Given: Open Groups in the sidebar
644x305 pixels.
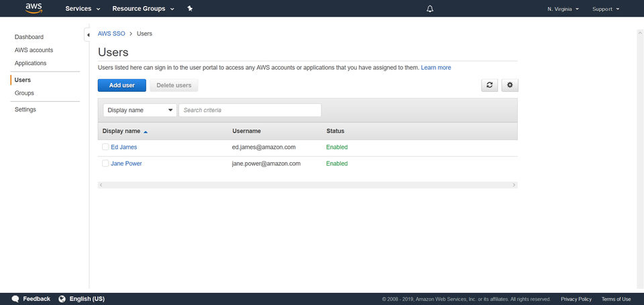Looking at the screenshot, I should tap(24, 93).
